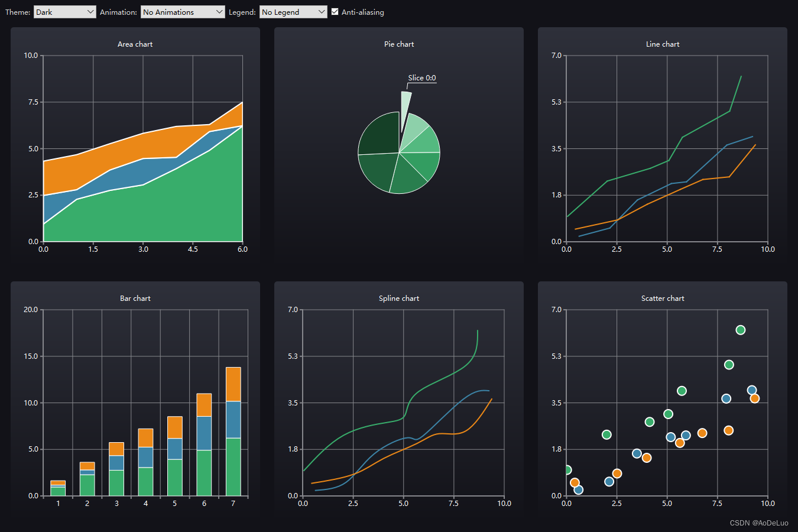The width and height of the screenshot is (798, 532).
Task: Click the Slice 0:0 label text
Action: (x=422, y=78)
